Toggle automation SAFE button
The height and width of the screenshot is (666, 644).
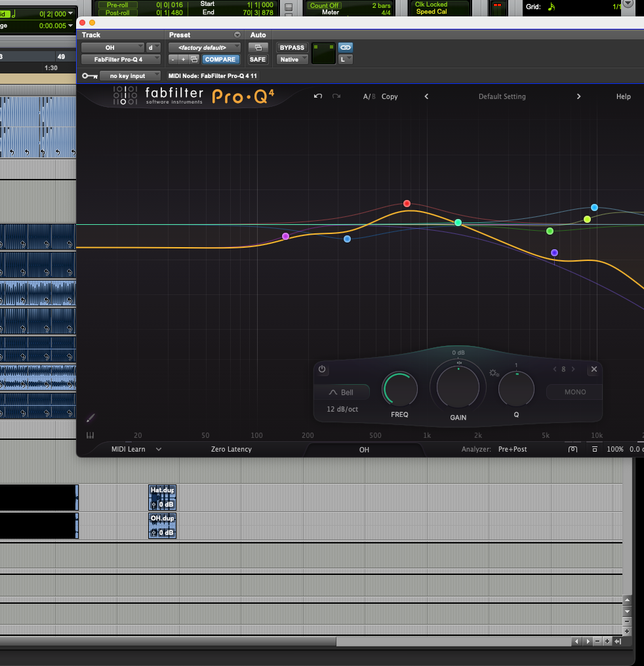258,60
